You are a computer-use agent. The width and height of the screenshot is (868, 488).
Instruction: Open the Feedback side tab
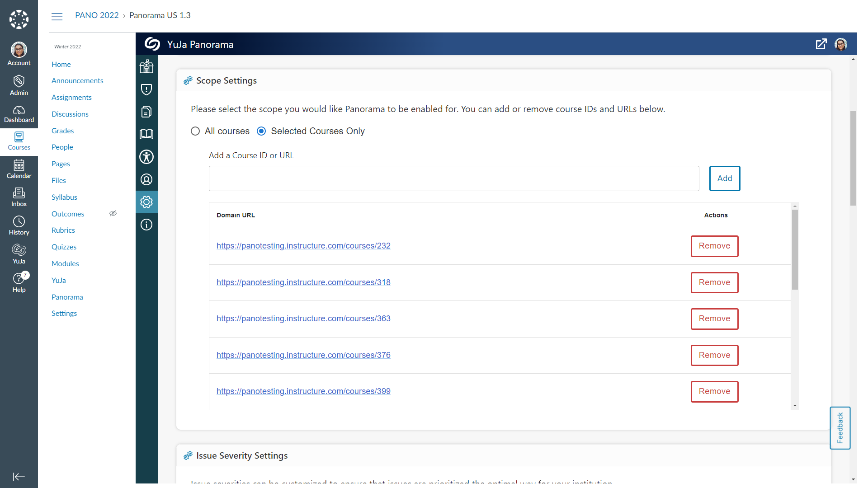[840, 428]
